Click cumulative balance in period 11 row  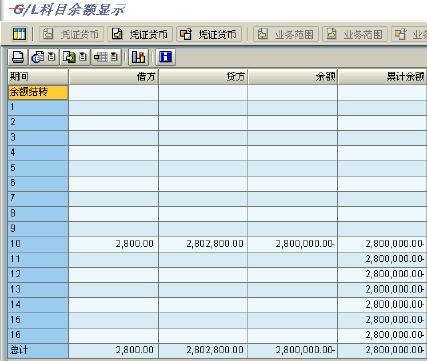coord(395,259)
